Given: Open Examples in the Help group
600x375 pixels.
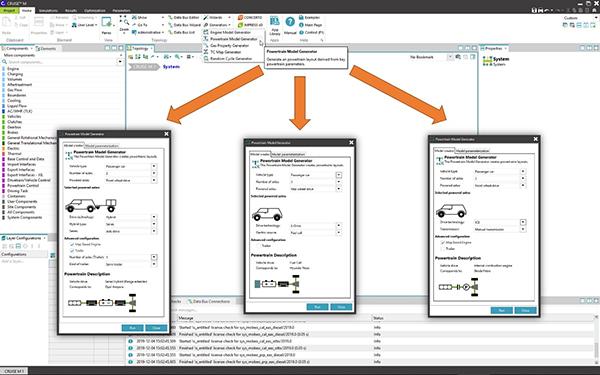Looking at the screenshot, I should (309, 18).
